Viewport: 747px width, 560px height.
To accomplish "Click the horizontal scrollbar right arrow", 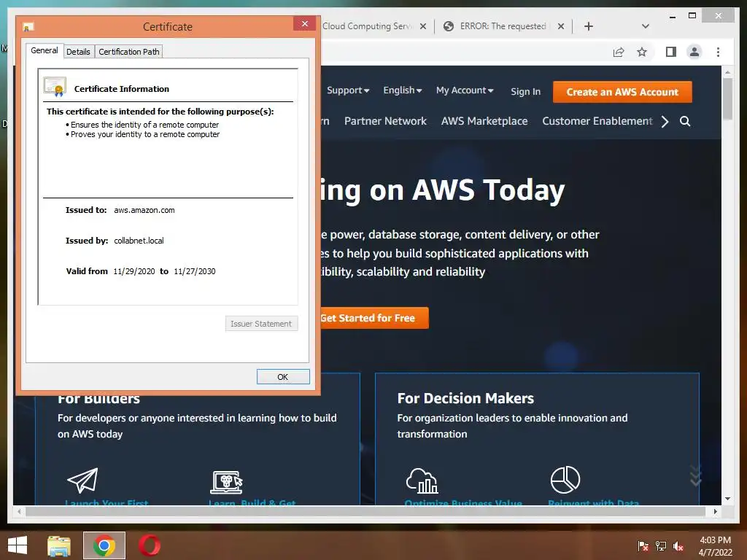I will [x=715, y=511].
